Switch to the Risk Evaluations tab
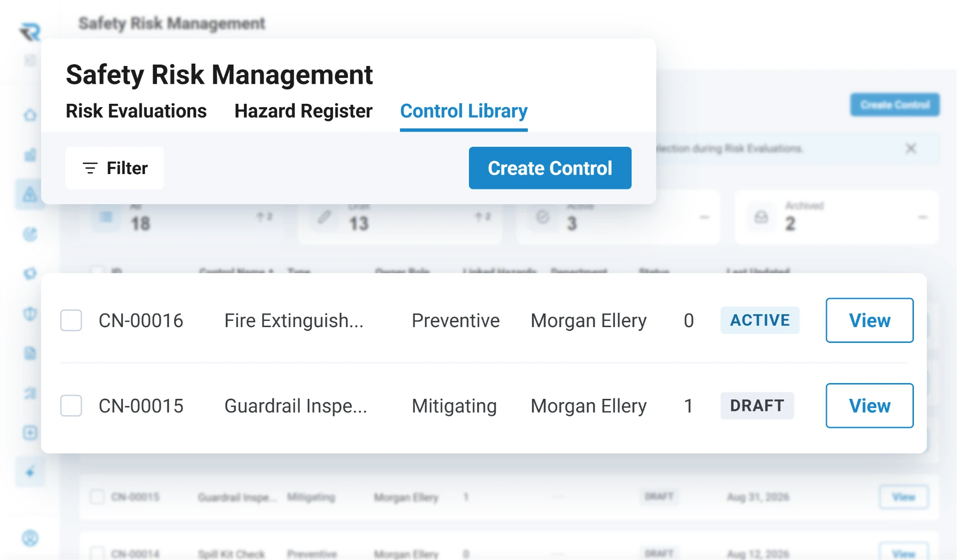This screenshot has height=560, width=957. (136, 111)
